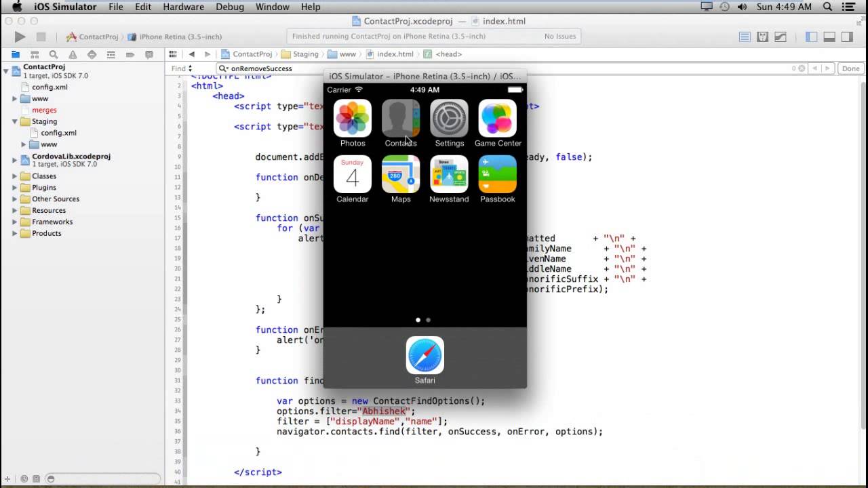Expand the Other Sources group

click(15, 199)
